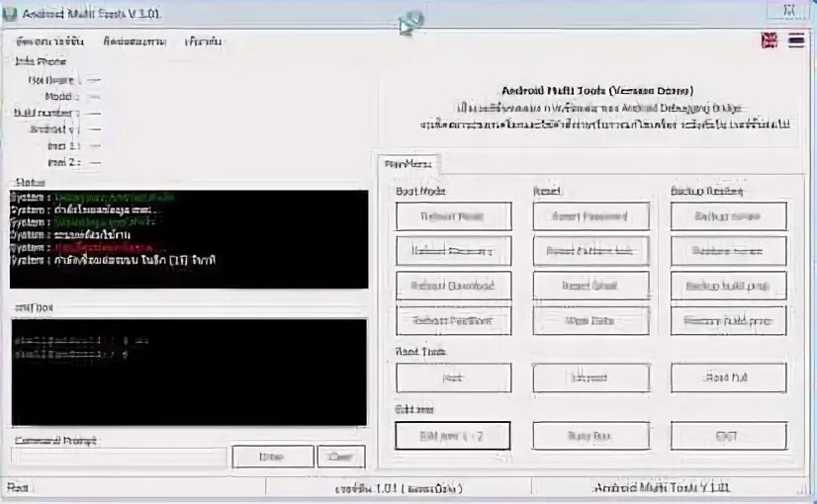
Task: Click the Build number label in Info Phone
Action: (x=46, y=113)
